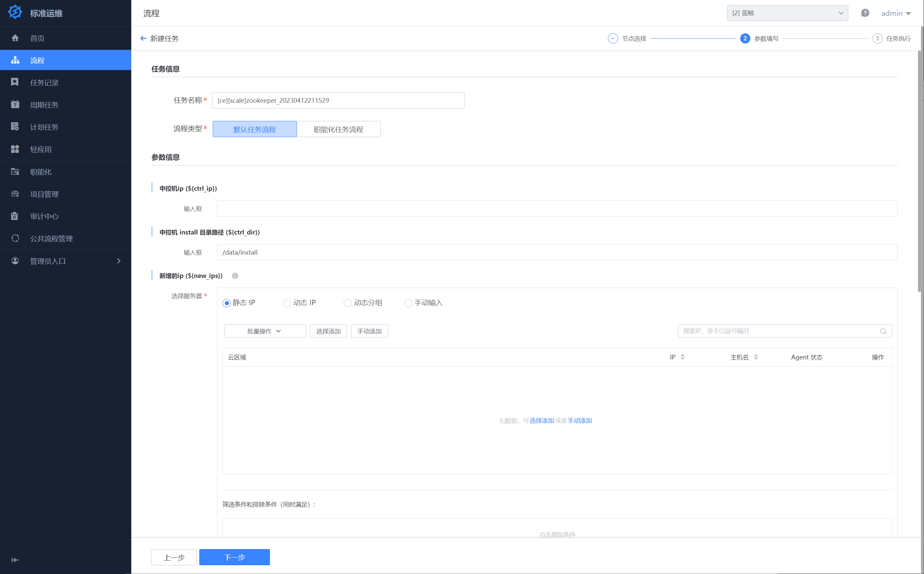
Task: Click the 中控机ip input field
Action: 557,209
